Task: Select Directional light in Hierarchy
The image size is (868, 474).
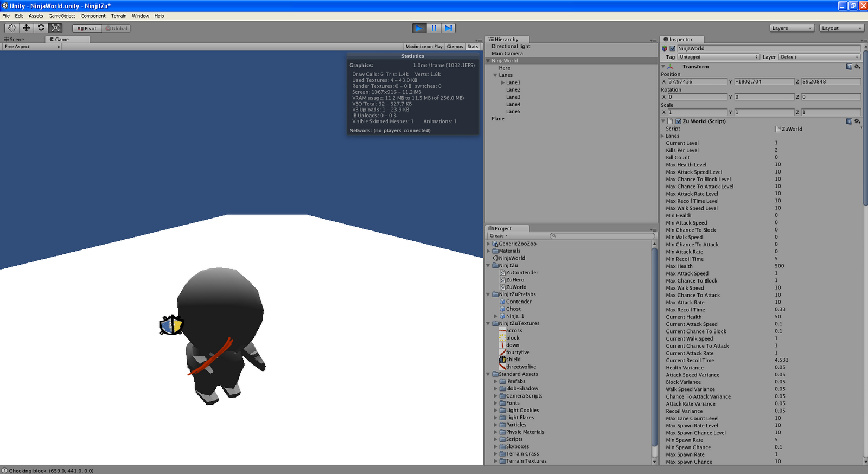Action: [511, 46]
